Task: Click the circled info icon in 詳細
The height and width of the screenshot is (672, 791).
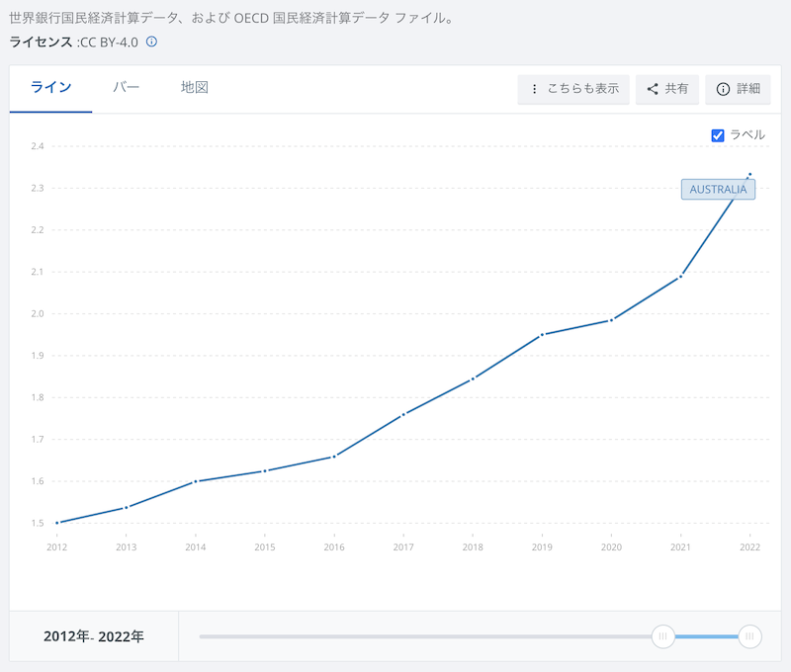Action: click(x=723, y=89)
